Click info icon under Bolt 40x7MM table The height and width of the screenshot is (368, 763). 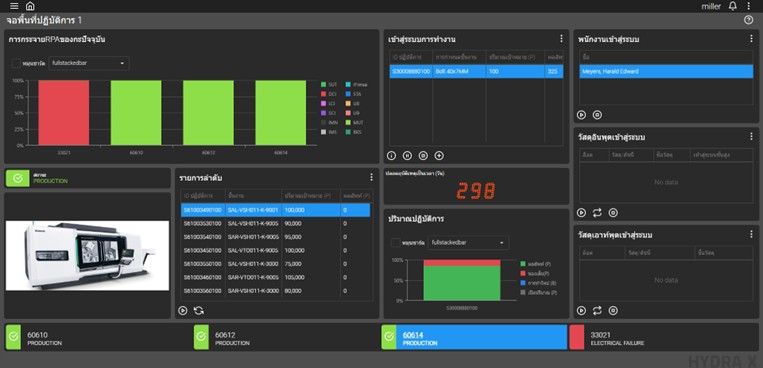click(391, 156)
